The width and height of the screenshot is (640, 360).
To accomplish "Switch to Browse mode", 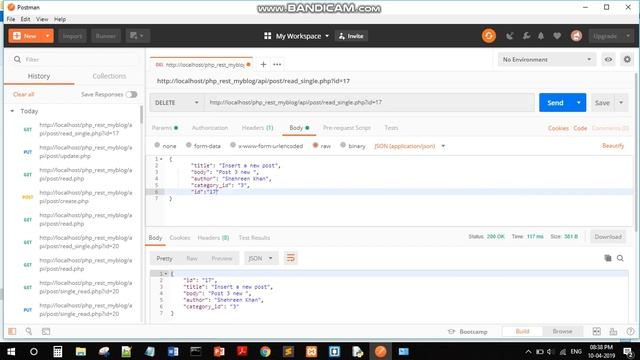I will [562, 331].
